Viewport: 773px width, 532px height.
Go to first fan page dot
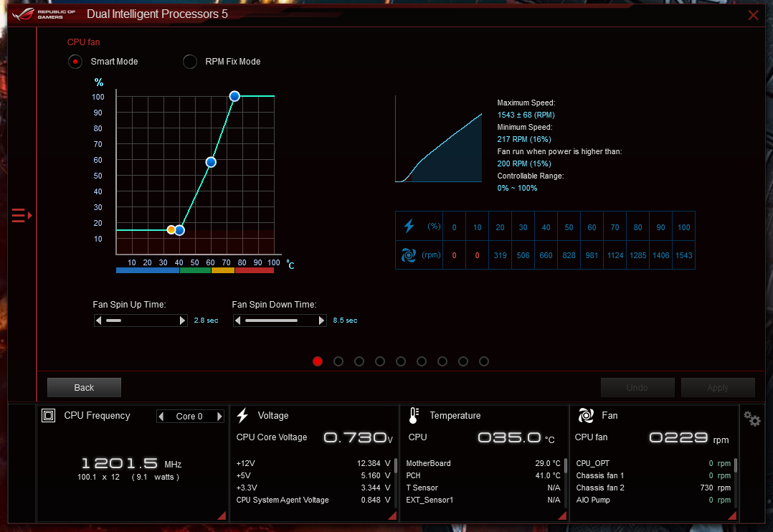318,361
